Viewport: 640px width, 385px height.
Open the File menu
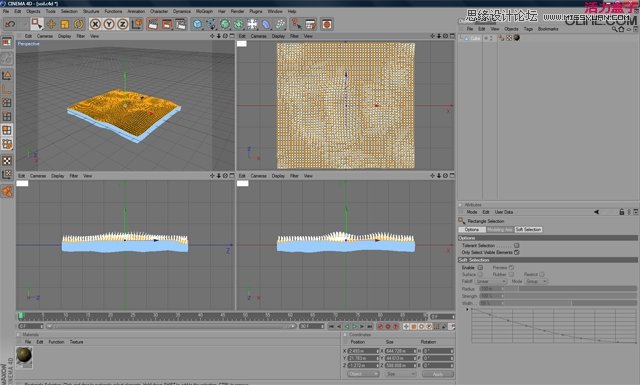coord(6,11)
